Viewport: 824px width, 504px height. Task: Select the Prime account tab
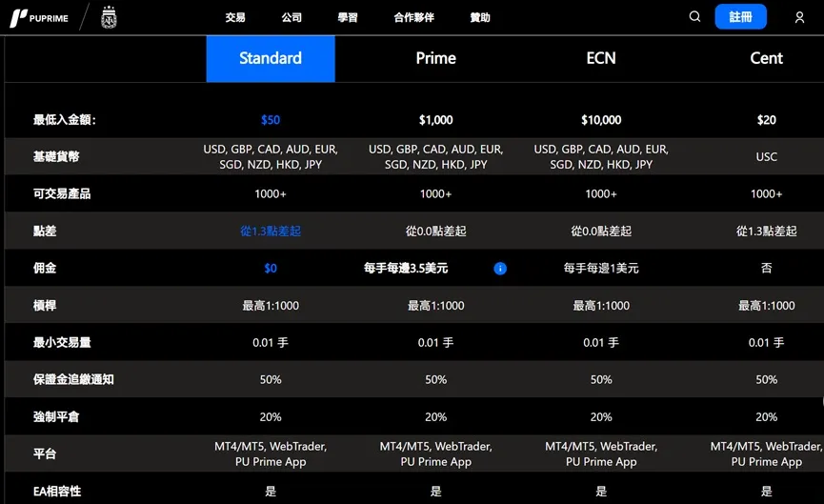[435, 58]
